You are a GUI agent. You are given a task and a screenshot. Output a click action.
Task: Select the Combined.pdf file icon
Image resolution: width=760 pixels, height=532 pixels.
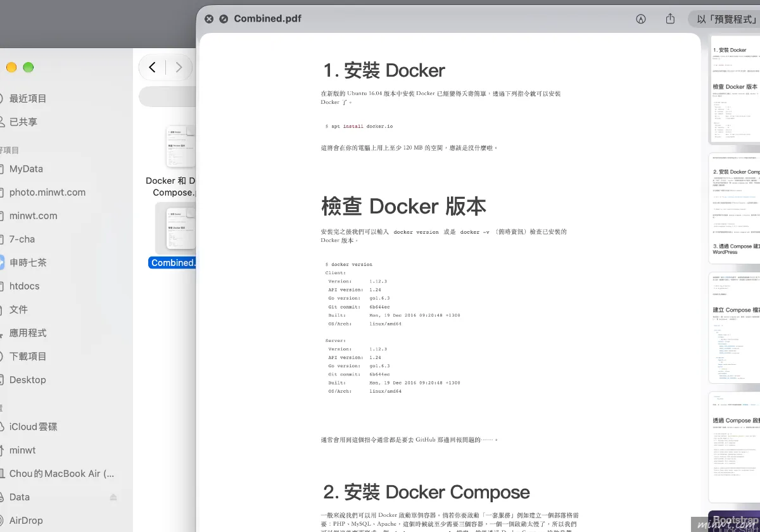click(180, 228)
